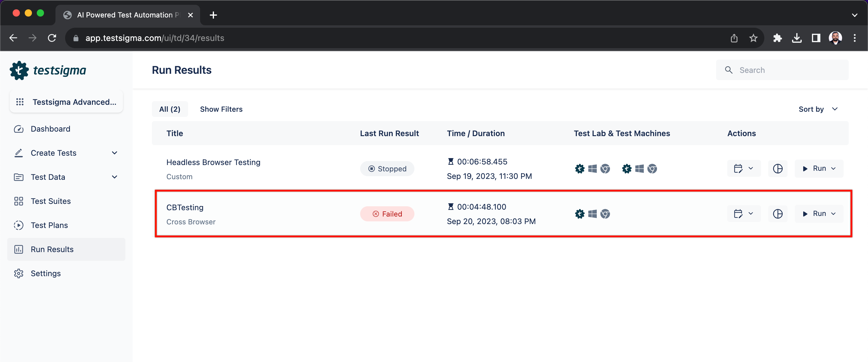Reload the page

52,38
